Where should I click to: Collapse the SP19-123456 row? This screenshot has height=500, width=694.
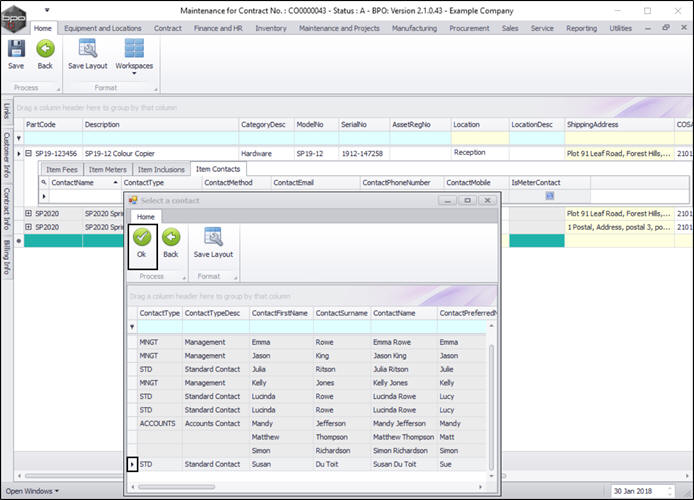point(29,154)
